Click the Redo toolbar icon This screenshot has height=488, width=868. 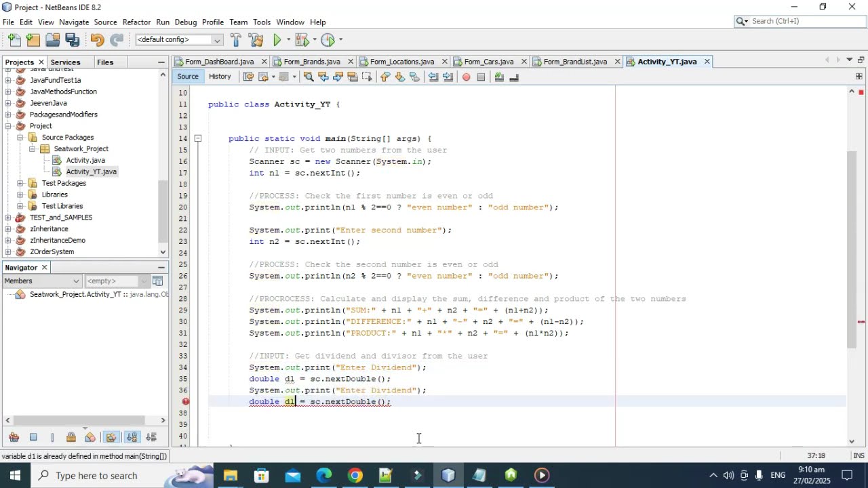pyautogui.click(x=117, y=40)
